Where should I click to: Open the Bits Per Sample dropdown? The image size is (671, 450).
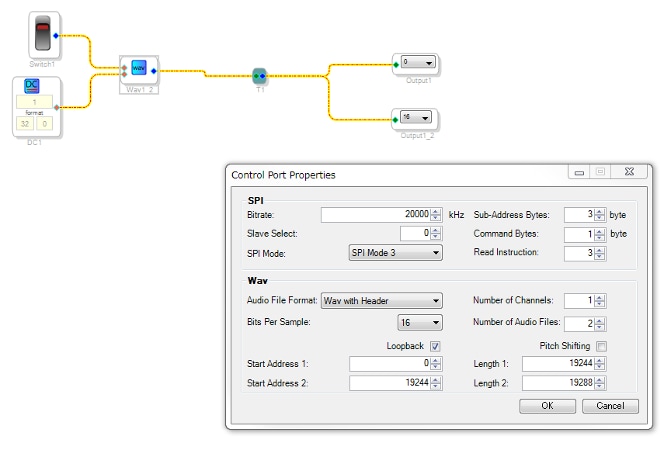[420, 323]
